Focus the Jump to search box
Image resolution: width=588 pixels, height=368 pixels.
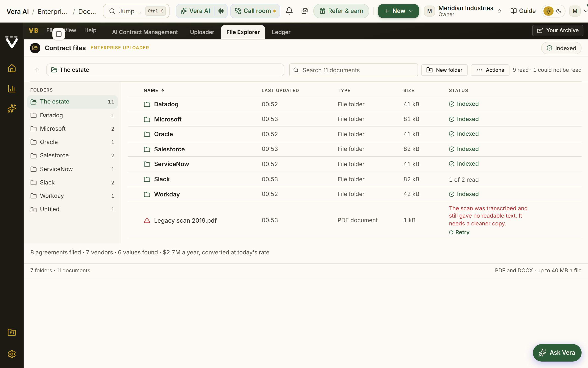[x=136, y=11]
